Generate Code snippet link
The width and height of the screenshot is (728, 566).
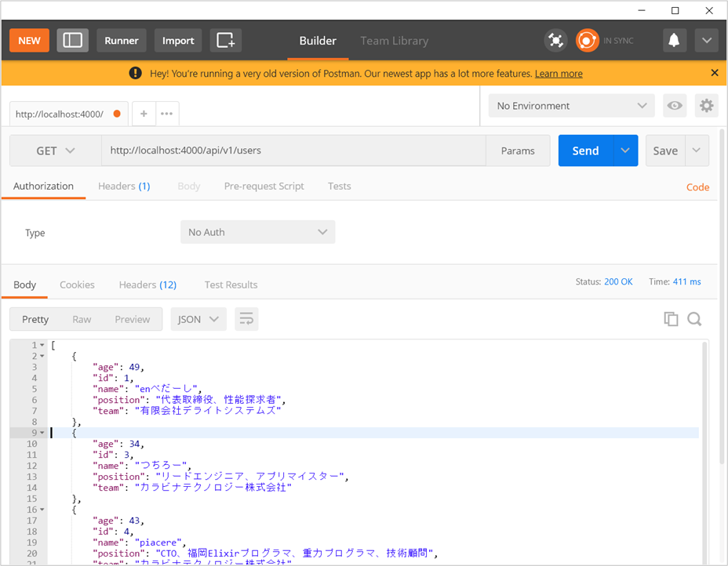(697, 187)
